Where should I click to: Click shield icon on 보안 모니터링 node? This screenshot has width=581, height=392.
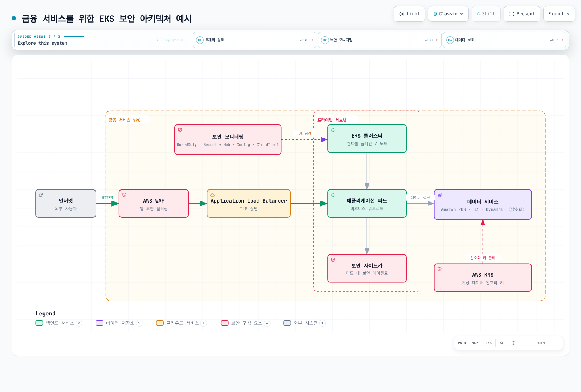pos(180,130)
